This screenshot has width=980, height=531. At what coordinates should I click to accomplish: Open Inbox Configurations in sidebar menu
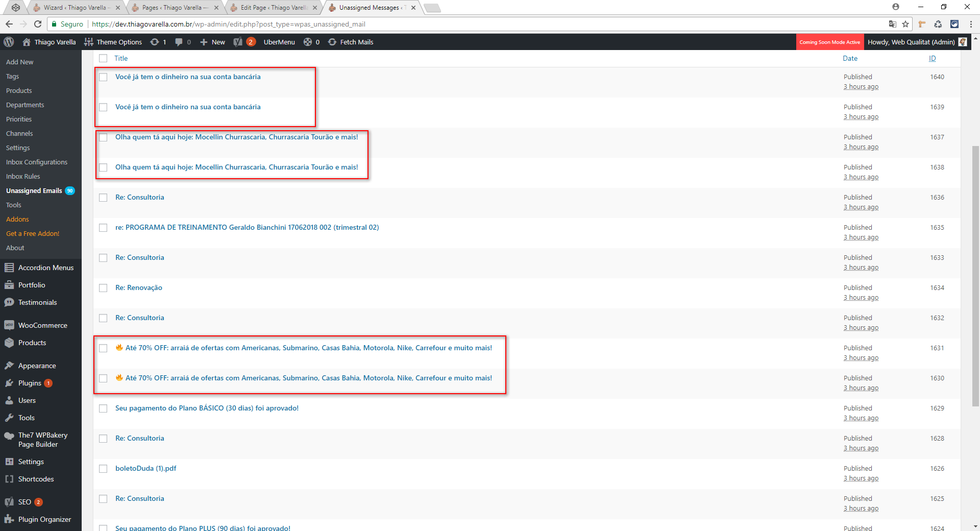click(x=37, y=162)
